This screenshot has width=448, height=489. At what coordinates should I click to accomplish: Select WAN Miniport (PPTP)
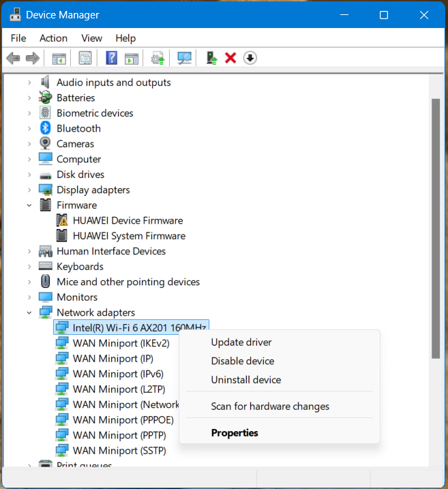click(x=119, y=435)
